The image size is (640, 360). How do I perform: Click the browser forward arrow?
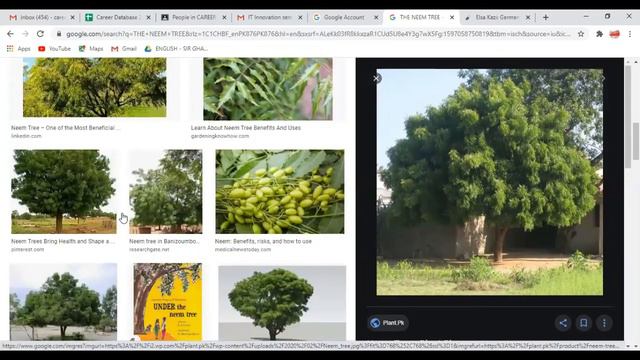(x=25, y=34)
